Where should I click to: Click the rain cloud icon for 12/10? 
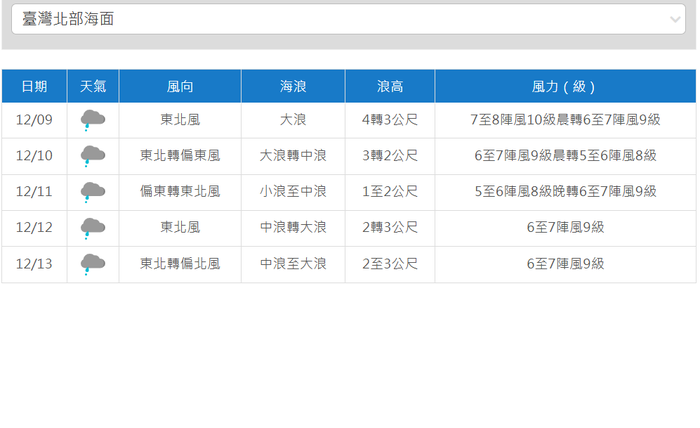click(x=93, y=156)
